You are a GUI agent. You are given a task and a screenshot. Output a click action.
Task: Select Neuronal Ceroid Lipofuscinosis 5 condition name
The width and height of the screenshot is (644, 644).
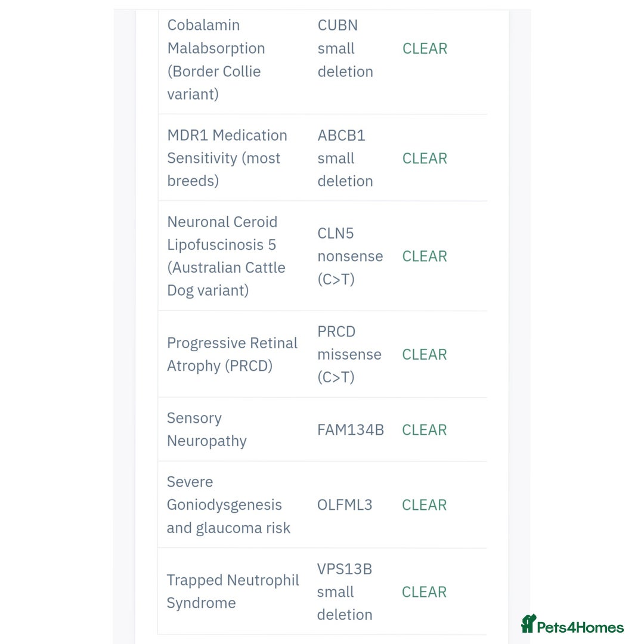coord(226,256)
